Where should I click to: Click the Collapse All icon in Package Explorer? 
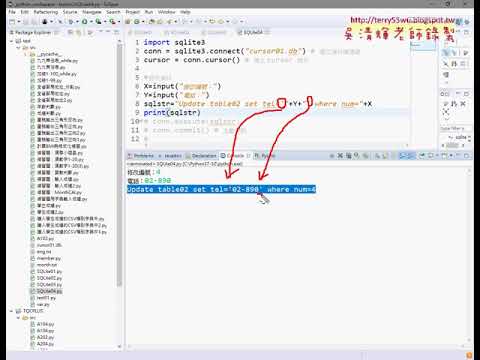(x=71, y=32)
